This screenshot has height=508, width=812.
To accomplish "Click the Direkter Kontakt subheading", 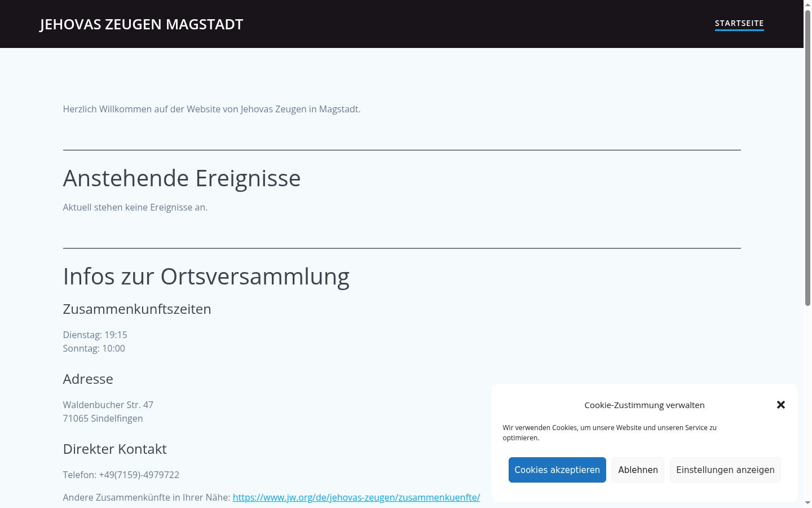I will click(115, 449).
